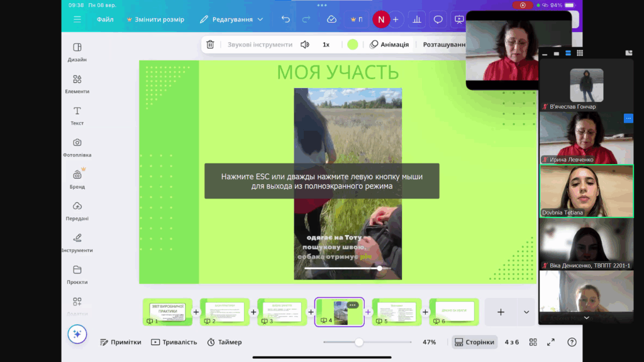Open the Анімація tab in toolbar
This screenshot has height=362, width=644.
coord(389,45)
